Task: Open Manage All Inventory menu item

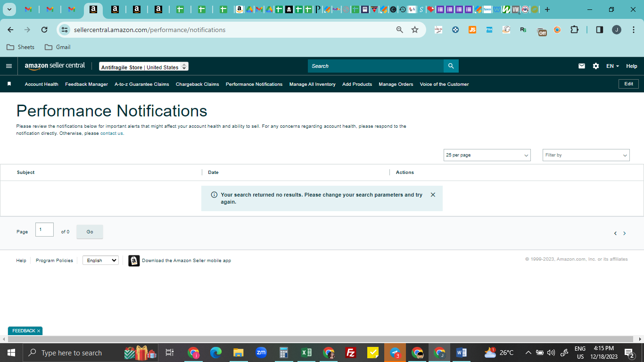Action: [x=312, y=84]
